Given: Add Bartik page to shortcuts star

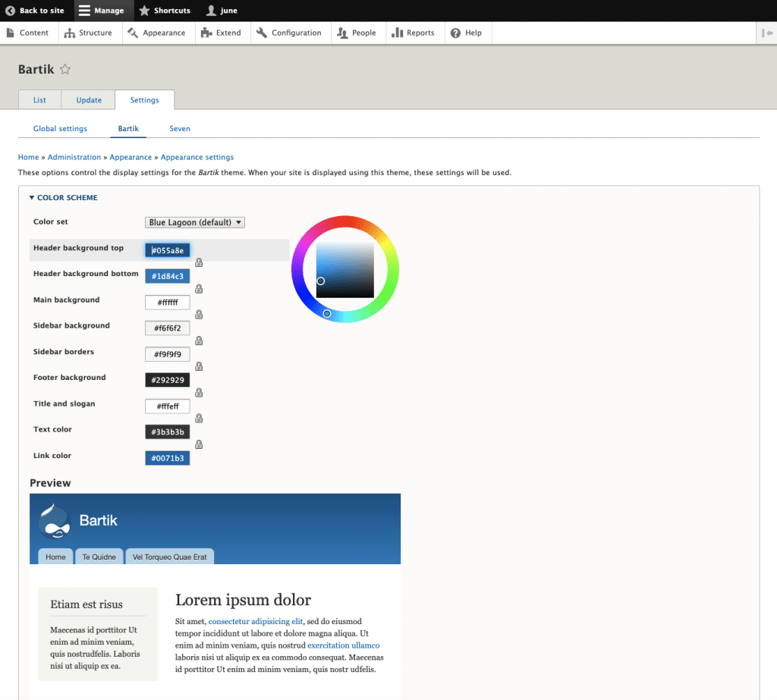Looking at the screenshot, I should click(65, 69).
